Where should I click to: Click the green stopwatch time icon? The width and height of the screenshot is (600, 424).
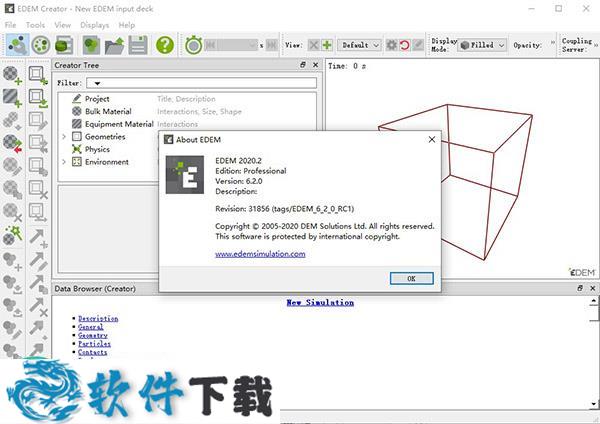click(194, 45)
